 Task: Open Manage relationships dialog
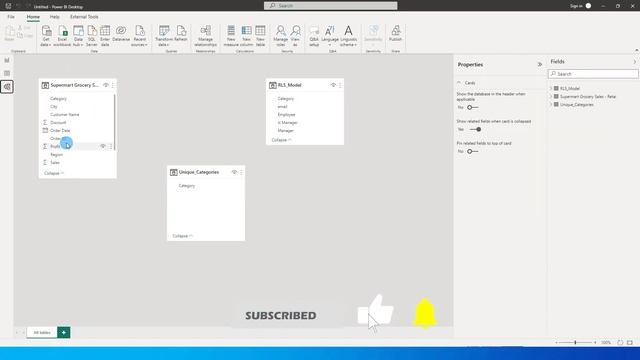tap(205, 36)
